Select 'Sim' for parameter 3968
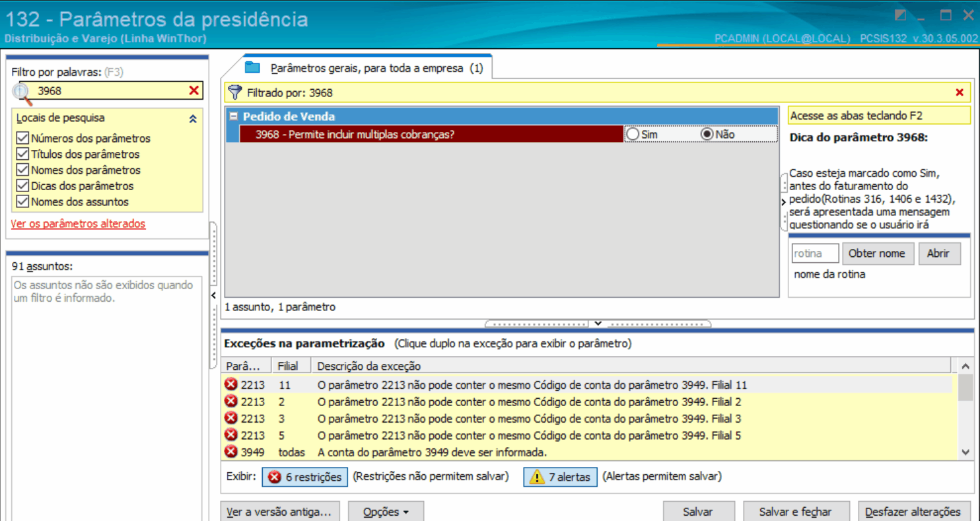Image resolution: width=980 pixels, height=521 pixels. (633, 134)
